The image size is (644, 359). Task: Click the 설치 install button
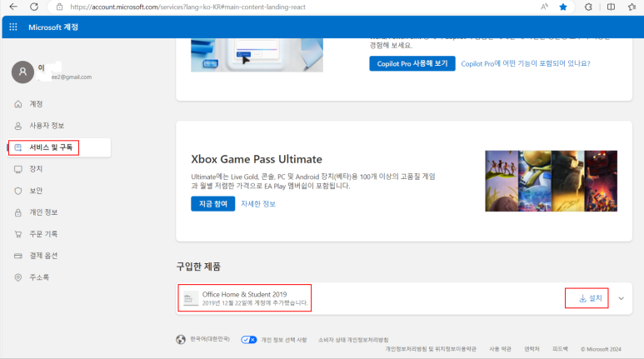(x=590, y=298)
